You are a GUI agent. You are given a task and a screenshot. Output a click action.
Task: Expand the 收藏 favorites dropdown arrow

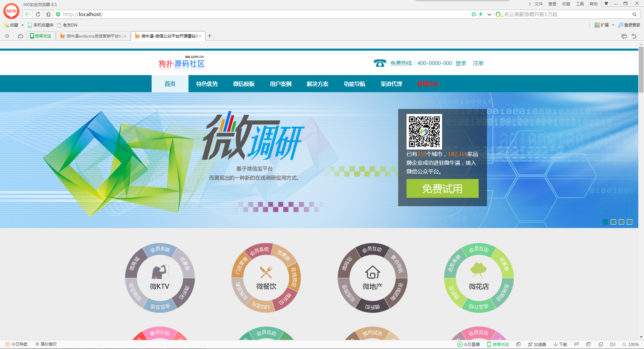[22, 25]
